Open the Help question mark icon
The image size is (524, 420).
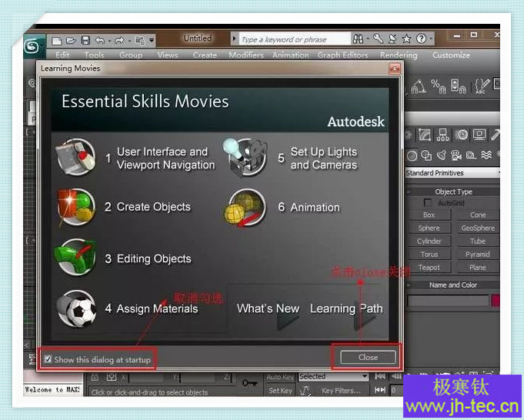click(x=421, y=39)
